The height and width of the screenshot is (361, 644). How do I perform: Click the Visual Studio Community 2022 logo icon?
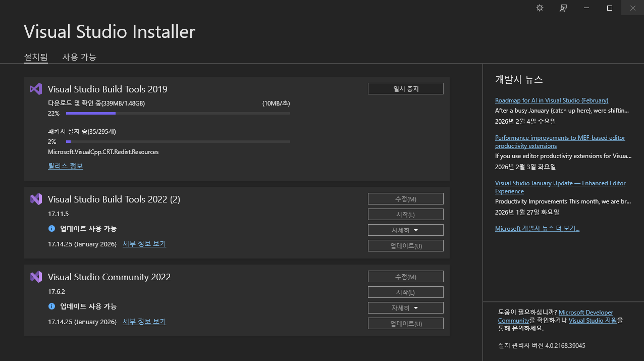[x=36, y=277]
